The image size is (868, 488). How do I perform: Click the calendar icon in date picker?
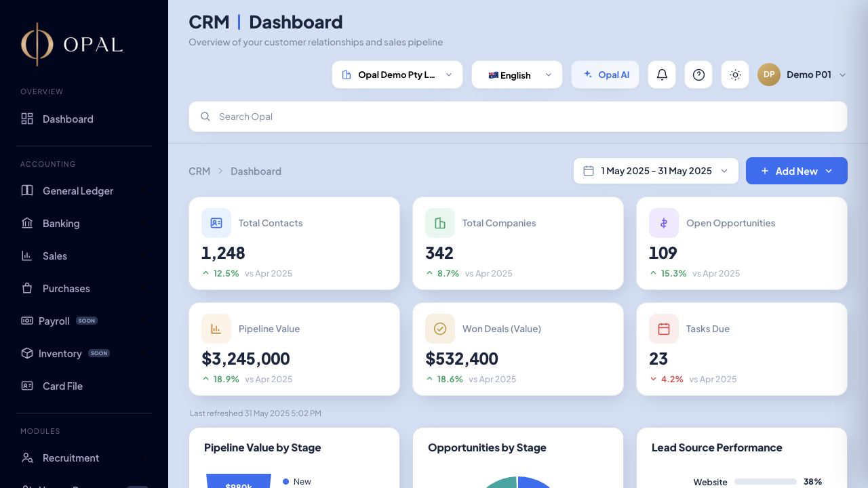point(589,171)
